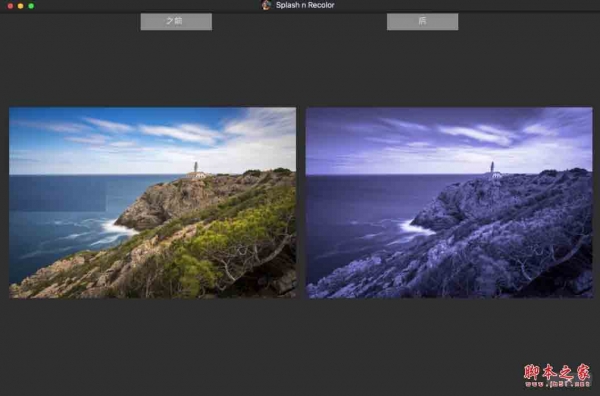Click the Splash n Recolor app icon
600x396 pixels.
click(x=266, y=5)
